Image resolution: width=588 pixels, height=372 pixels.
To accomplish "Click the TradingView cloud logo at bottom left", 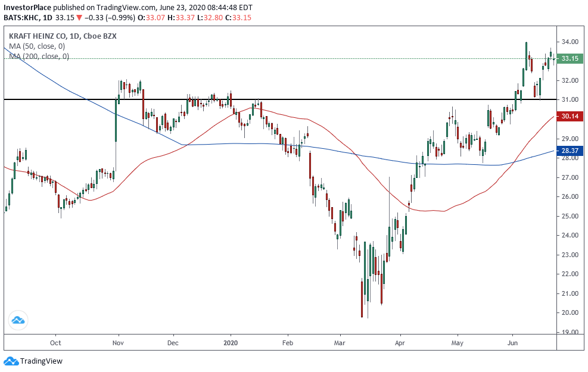I will click(11, 361).
